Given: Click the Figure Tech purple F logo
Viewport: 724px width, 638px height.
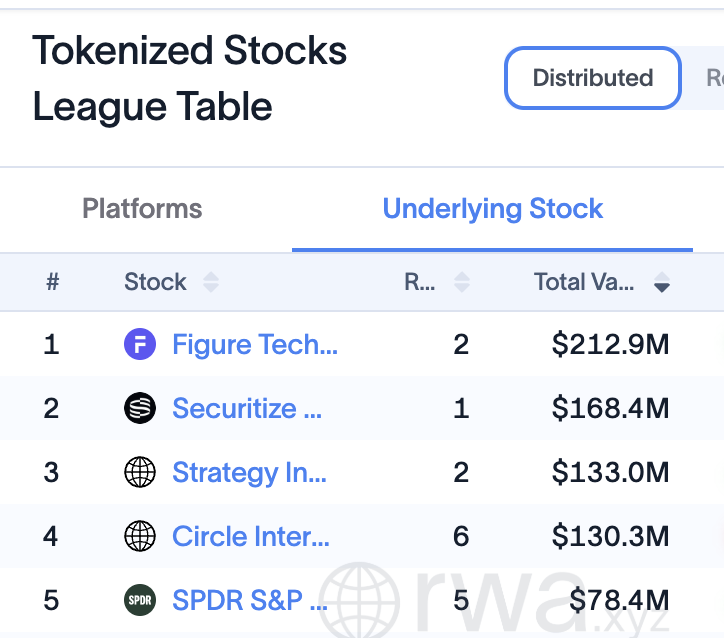Looking at the screenshot, I should 140,344.
